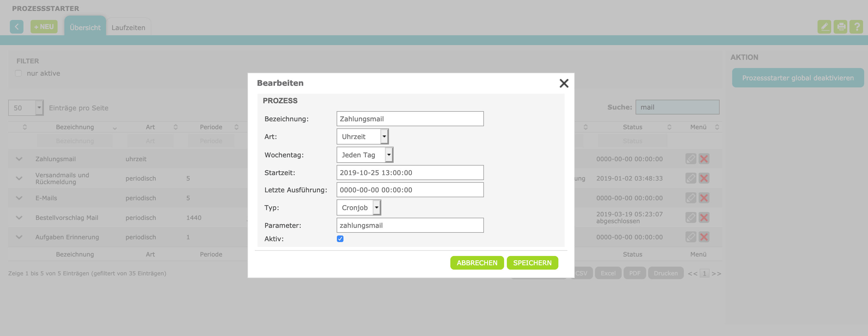Enable the nur aktive filter checkbox
This screenshot has height=336, width=868.
[x=18, y=73]
